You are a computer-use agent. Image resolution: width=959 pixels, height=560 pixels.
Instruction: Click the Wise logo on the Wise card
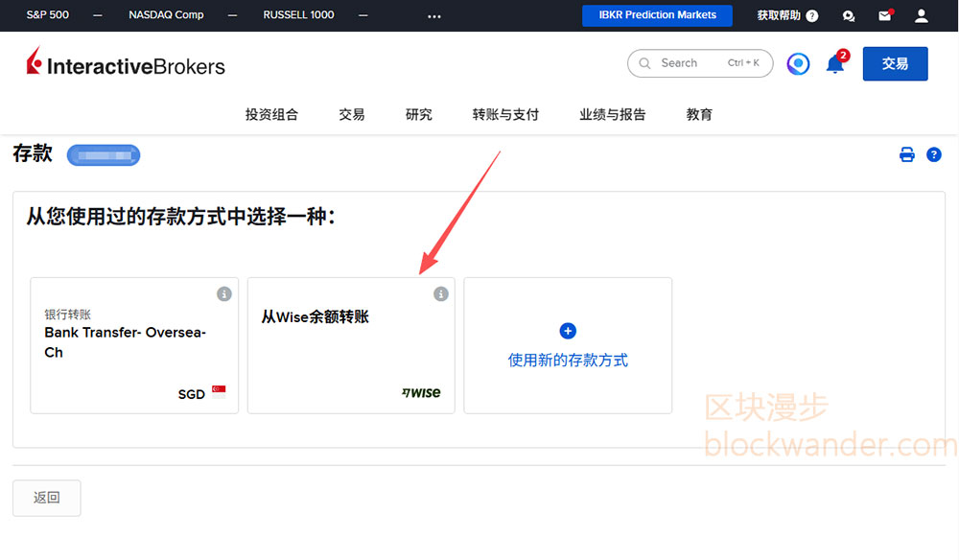click(x=421, y=392)
